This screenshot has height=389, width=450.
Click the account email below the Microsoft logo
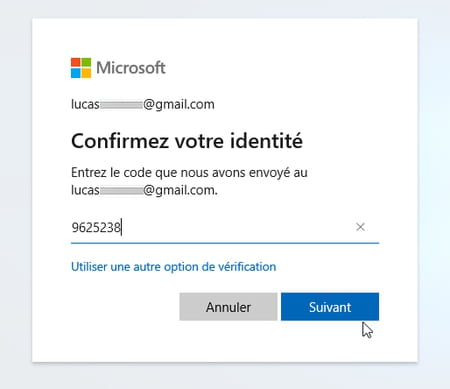tap(143, 104)
